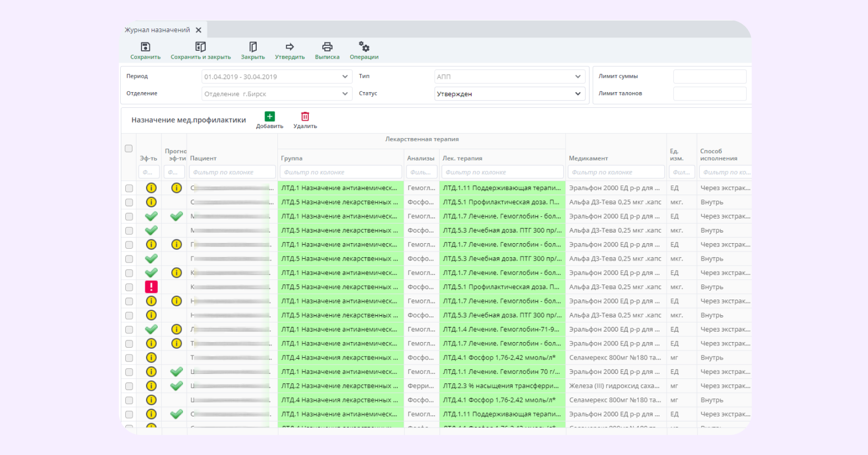Click the 'Назначение мед.профилактики' section title
Image resolution: width=868 pixels, height=455 pixels.
(188, 120)
